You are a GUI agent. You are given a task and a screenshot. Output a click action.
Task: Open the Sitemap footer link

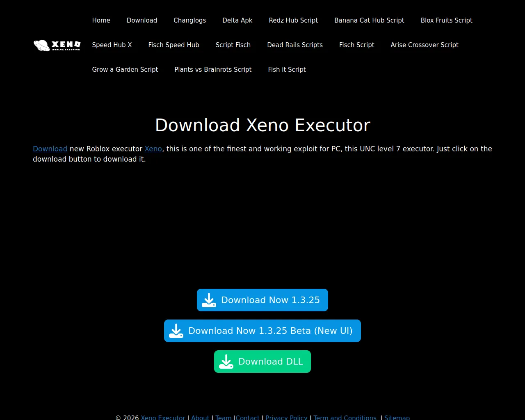[x=397, y=418]
